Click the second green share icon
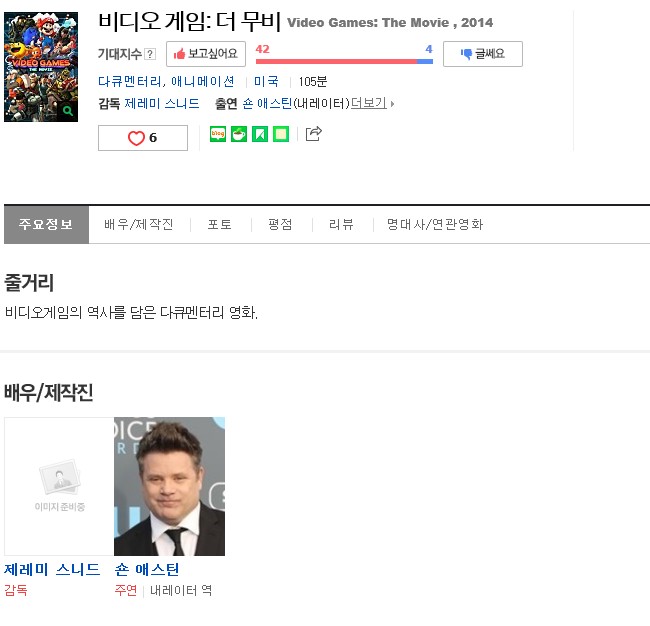This screenshot has height=626, width=650. click(x=239, y=134)
